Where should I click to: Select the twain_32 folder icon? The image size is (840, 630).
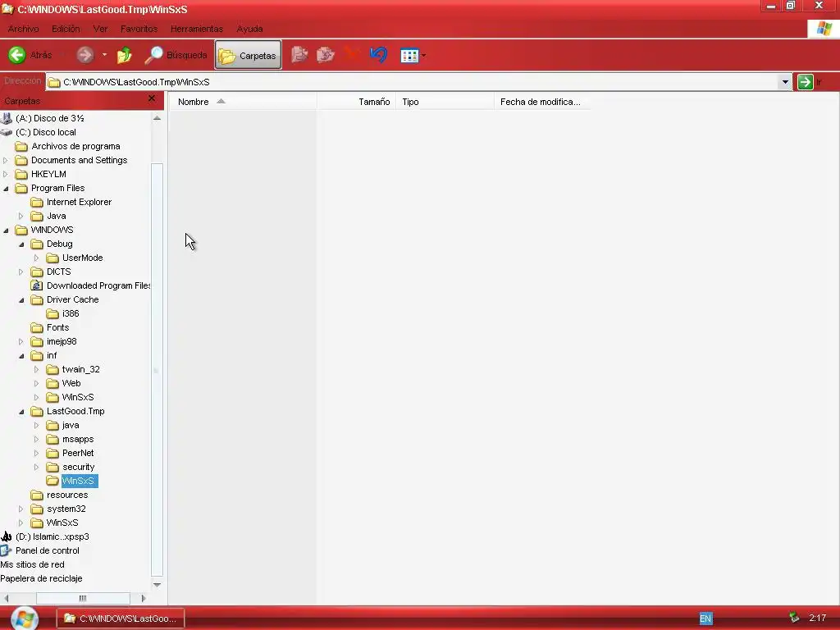click(x=52, y=369)
